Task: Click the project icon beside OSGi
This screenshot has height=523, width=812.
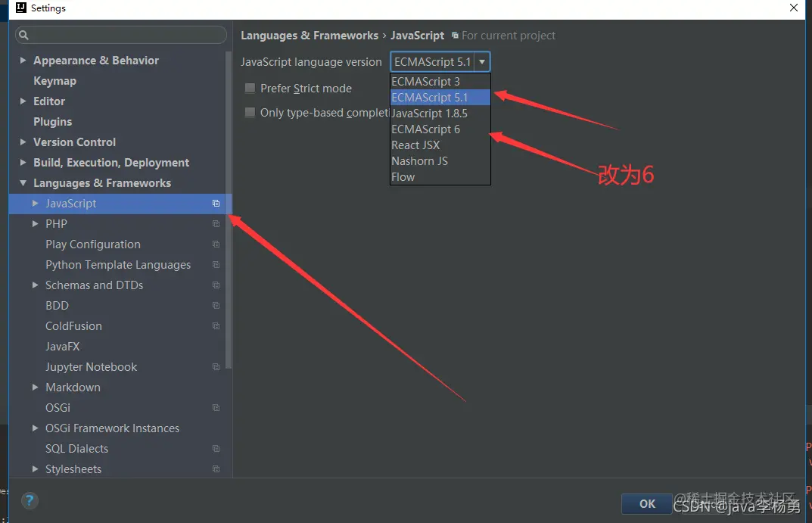Action: pyautogui.click(x=216, y=408)
